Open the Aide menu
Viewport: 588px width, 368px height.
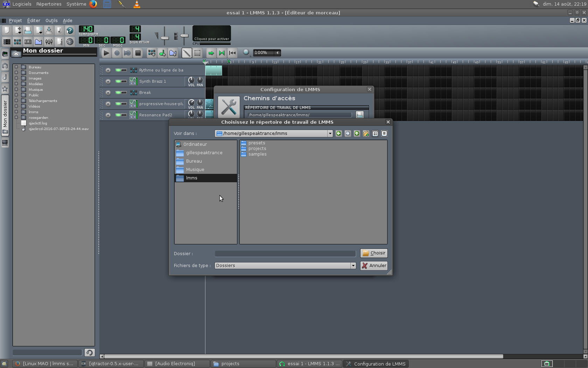coord(68,21)
